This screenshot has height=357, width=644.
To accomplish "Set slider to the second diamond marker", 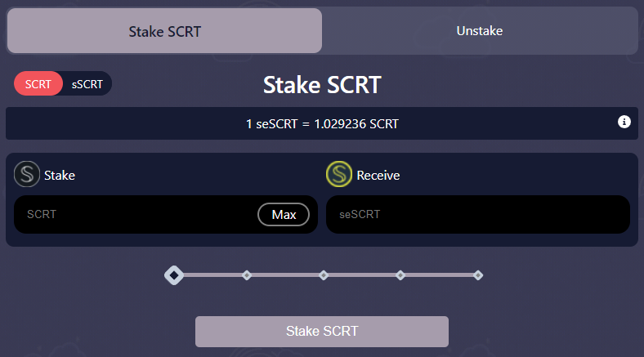I will [x=247, y=275].
